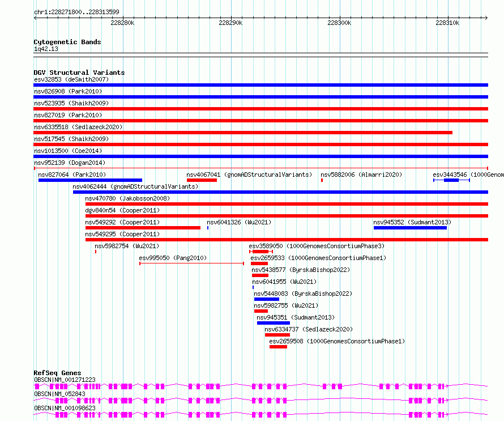Viewport: 504px width, 421px height.
Task: Click nsv5982755 (Wu2021) label
Action: tap(286, 305)
